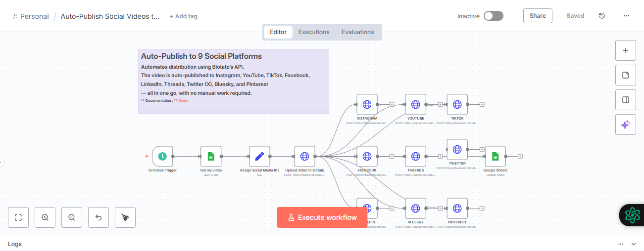Open the Get my video sheets node
The width and height of the screenshot is (644, 251).
tap(211, 156)
